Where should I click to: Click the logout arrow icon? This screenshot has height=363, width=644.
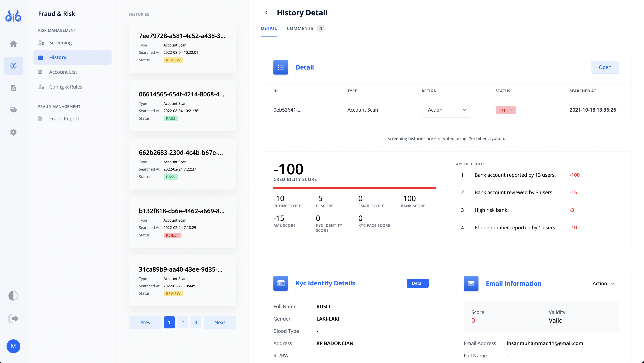(x=13, y=318)
